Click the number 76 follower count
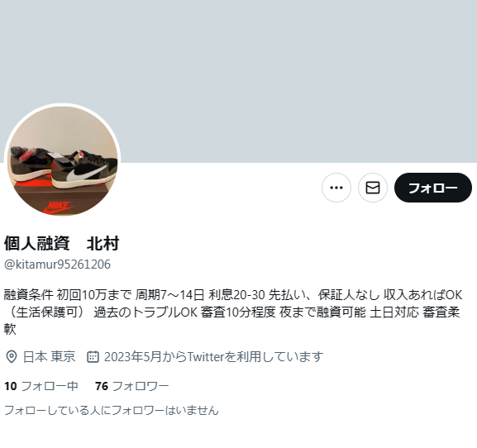Screen dimensions: 477x448 102,386
